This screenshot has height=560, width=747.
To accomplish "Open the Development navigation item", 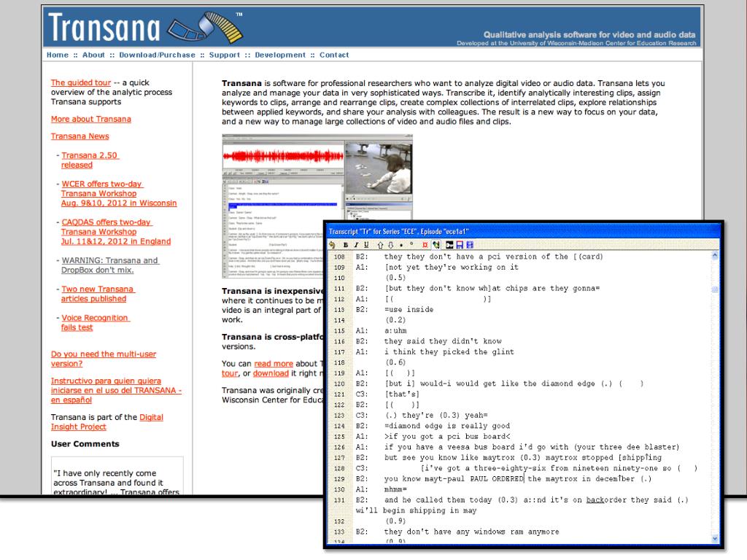I will tap(280, 55).
